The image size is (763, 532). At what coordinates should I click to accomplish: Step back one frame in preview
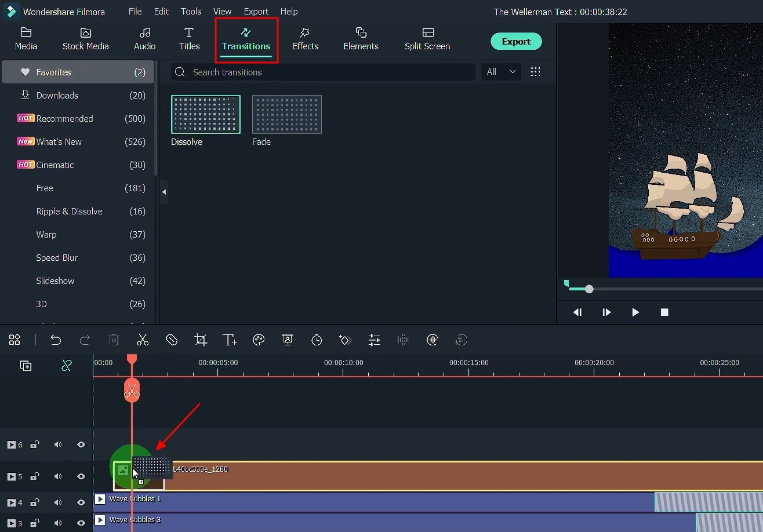577,312
